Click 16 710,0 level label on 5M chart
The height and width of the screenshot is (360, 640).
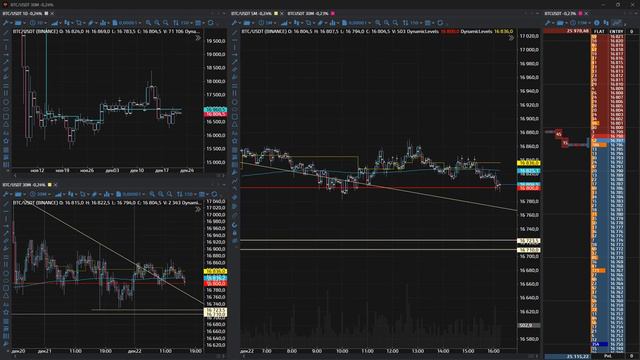pyautogui.click(x=529, y=250)
